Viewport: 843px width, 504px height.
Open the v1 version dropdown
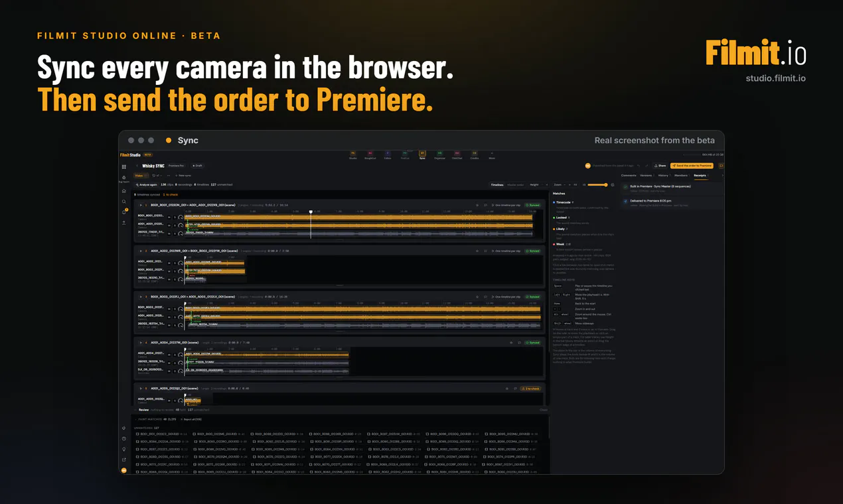point(157,176)
